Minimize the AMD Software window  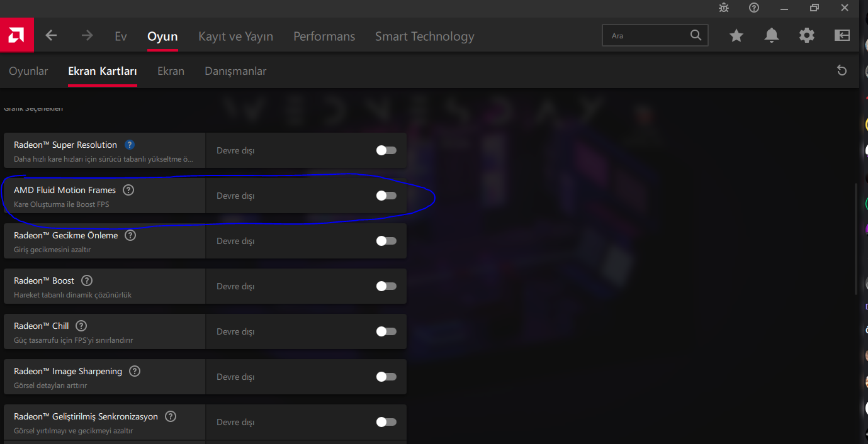click(x=784, y=8)
